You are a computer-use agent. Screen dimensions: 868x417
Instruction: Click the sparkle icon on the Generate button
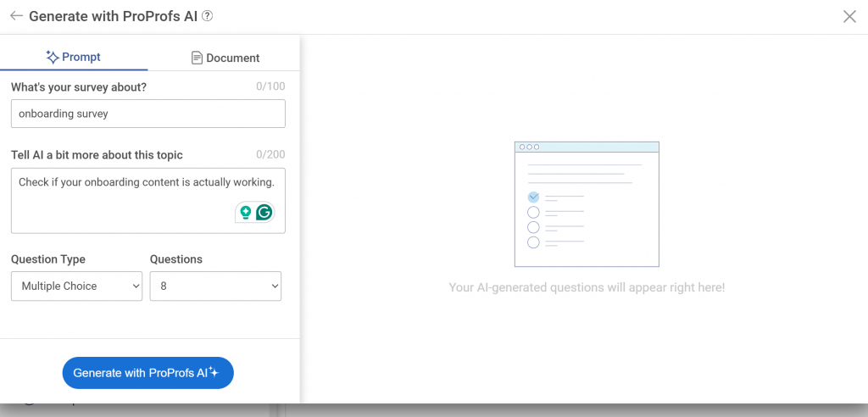(x=214, y=372)
